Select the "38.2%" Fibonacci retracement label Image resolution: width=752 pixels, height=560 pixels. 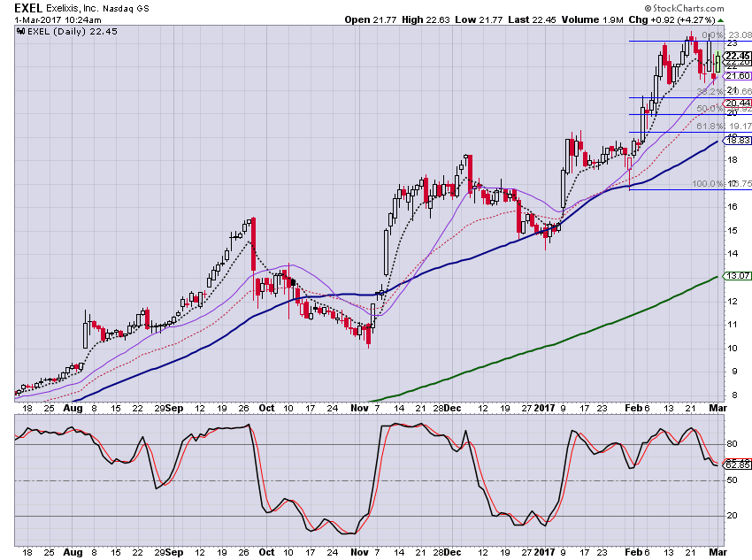pyautogui.click(x=710, y=91)
